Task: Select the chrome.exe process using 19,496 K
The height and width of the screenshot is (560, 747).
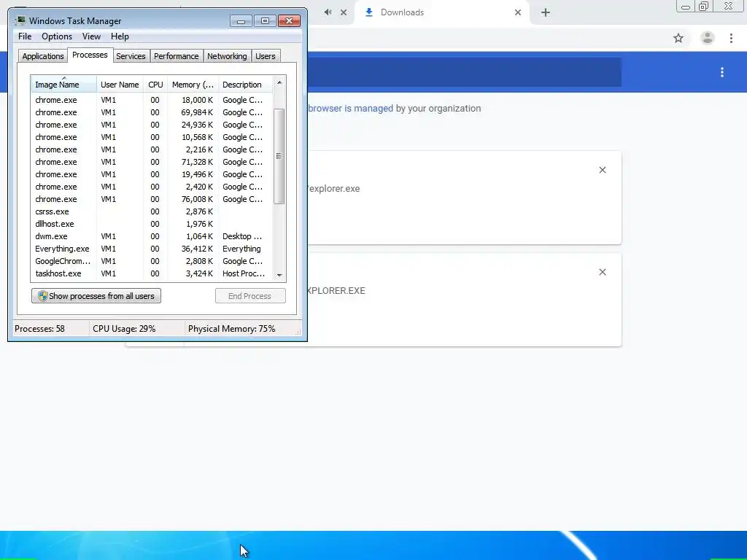Action: tap(152, 174)
